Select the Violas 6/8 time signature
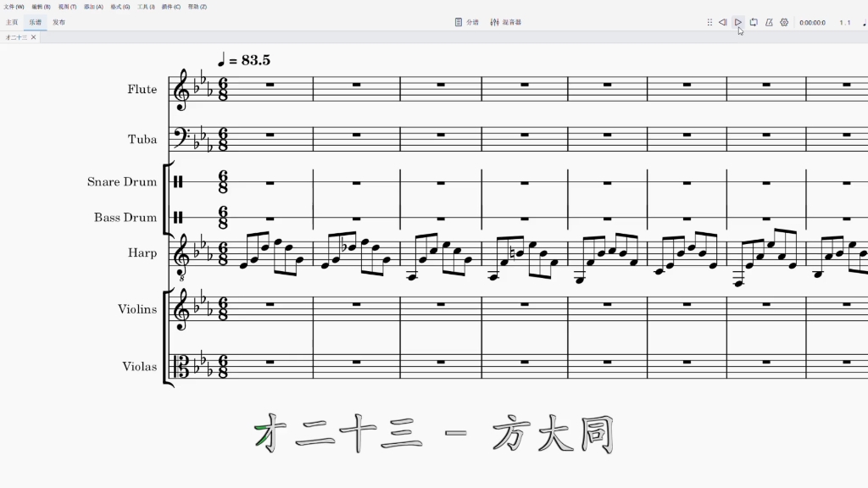 pos(223,366)
